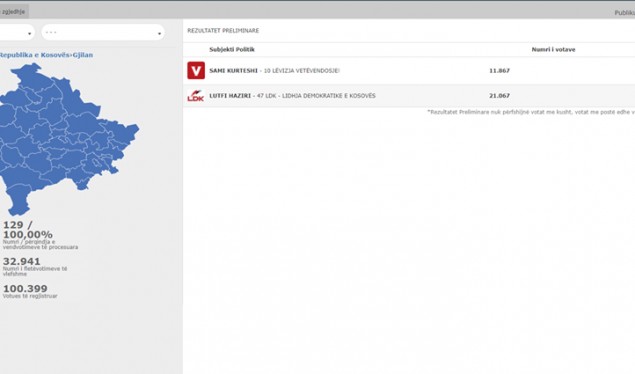The width and height of the screenshot is (635, 374).
Task: Select the zgjedhje tab at top
Action: point(14,12)
